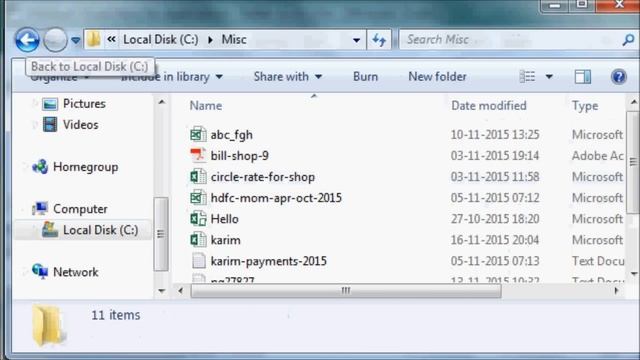This screenshot has height=360, width=640.
Task: Open the address bar history dropdown
Action: click(x=356, y=40)
